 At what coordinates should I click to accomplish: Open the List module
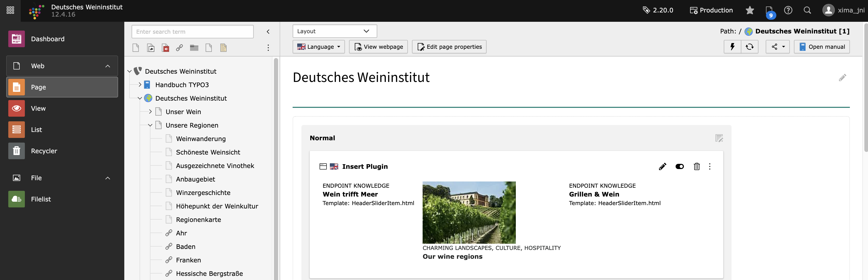(x=37, y=130)
